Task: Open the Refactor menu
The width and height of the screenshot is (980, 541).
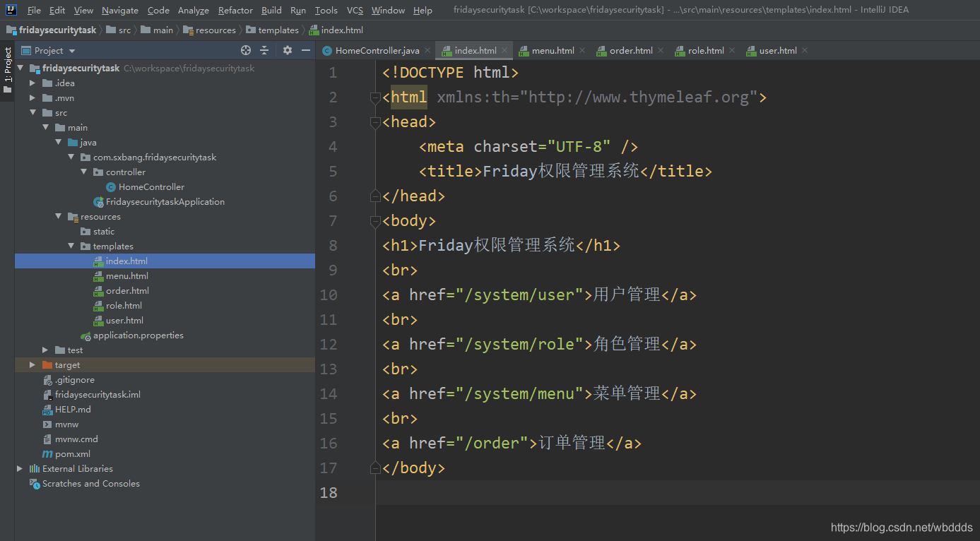Action: click(x=235, y=10)
